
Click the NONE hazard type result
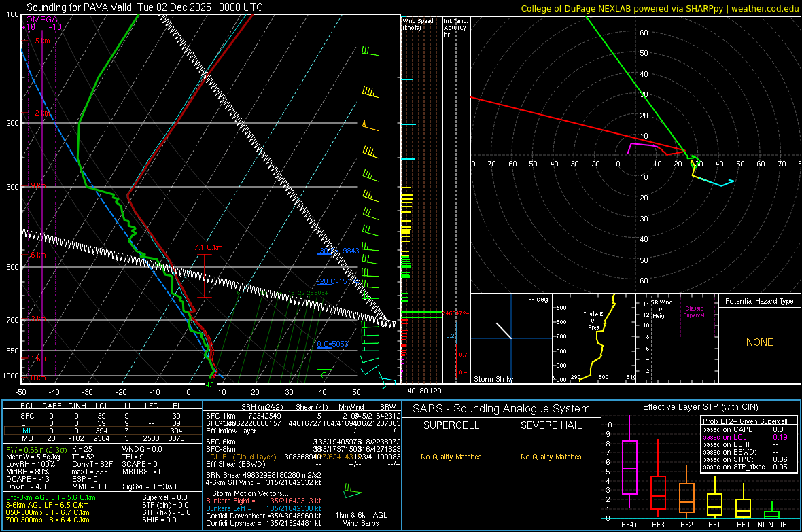tap(759, 342)
